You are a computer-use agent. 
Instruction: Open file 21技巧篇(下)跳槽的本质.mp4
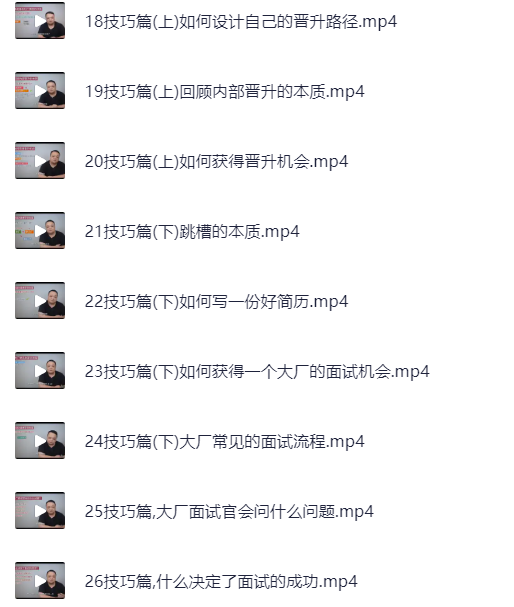[192, 232]
